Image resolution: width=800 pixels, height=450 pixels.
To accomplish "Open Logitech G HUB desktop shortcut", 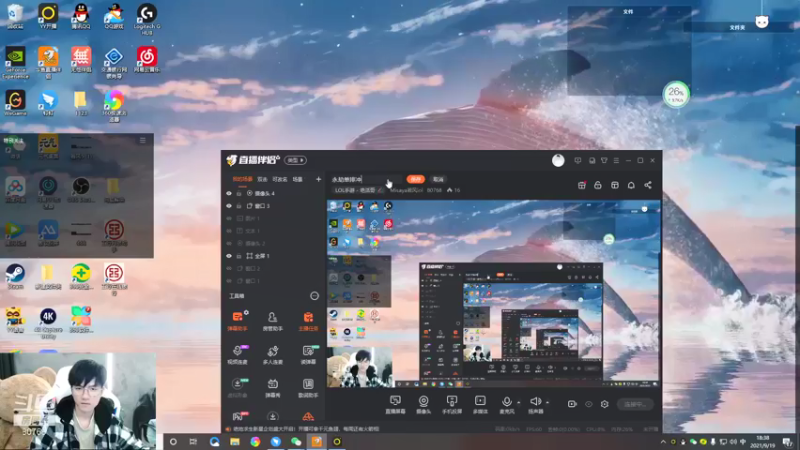I will 147,19.
